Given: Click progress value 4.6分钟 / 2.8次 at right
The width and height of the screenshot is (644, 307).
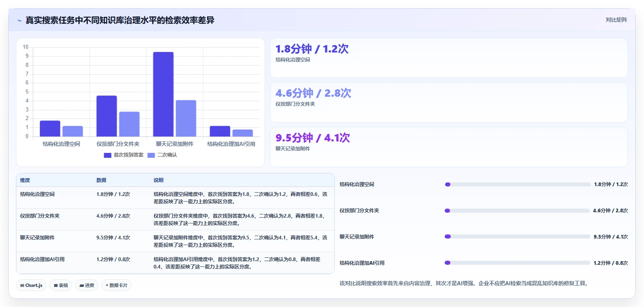Looking at the screenshot, I should click(610, 211).
